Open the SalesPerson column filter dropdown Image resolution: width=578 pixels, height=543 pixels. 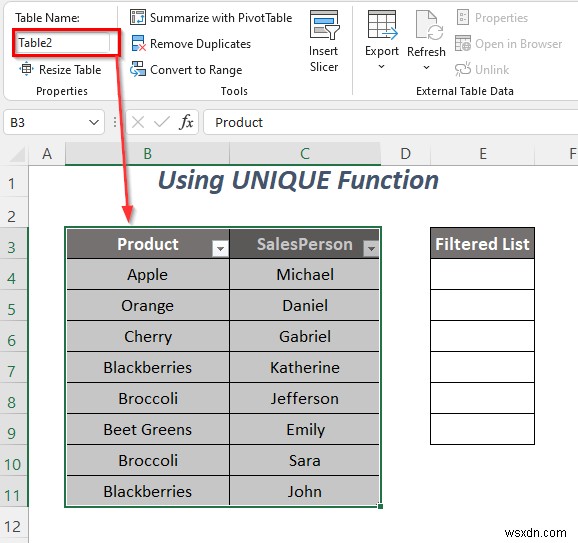(371, 248)
